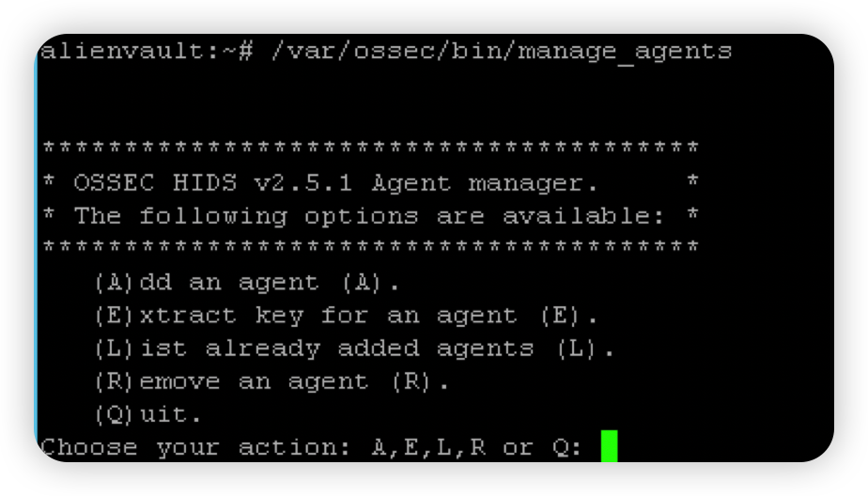Click the top row of asterisks
The height and width of the screenshot is (496, 868).
click(370, 147)
